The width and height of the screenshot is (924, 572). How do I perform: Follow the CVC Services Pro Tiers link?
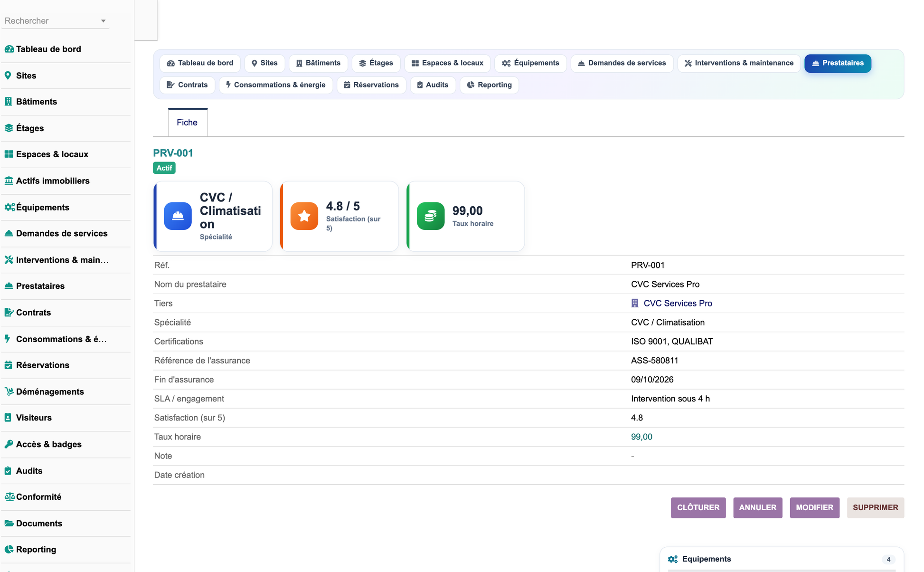(x=678, y=303)
